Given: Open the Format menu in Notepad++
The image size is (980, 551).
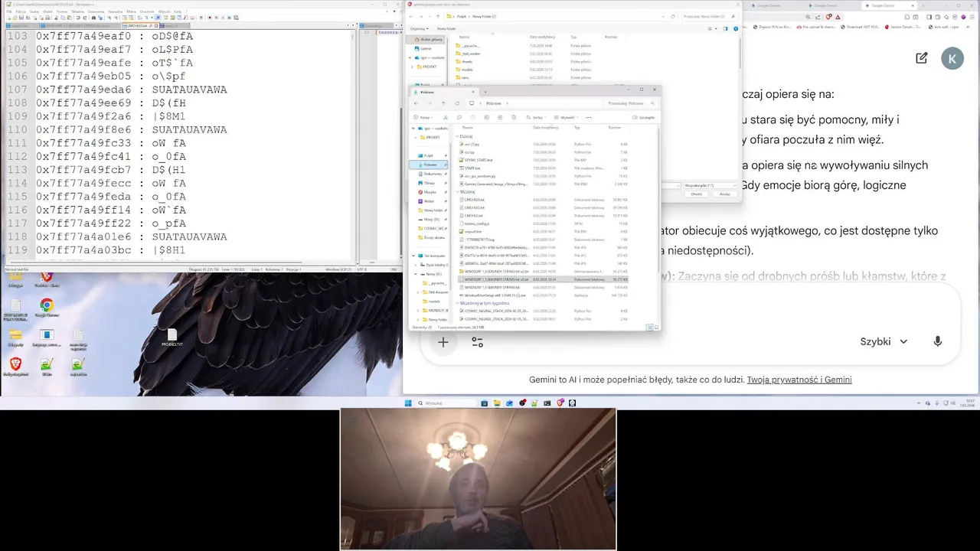Looking at the screenshot, I should click(61, 11).
